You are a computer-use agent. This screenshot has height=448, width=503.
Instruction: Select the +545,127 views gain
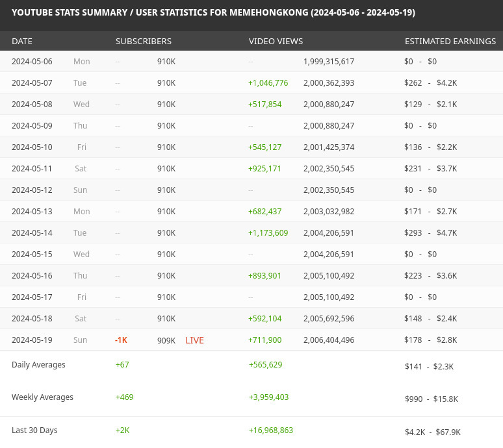[264, 147]
